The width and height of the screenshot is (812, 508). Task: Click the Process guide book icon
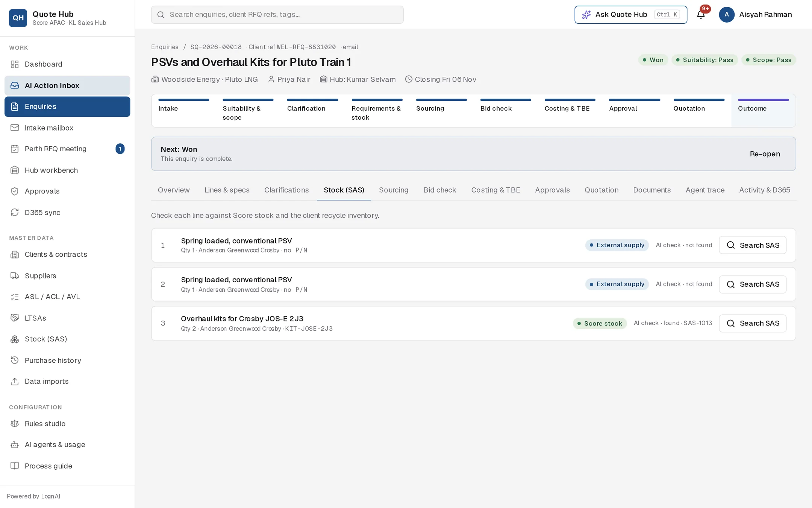15,466
